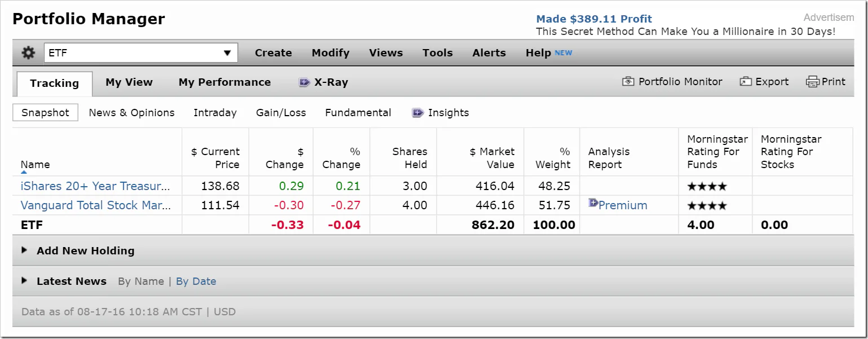
Task: Click iShares four-star rating
Action: (707, 186)
